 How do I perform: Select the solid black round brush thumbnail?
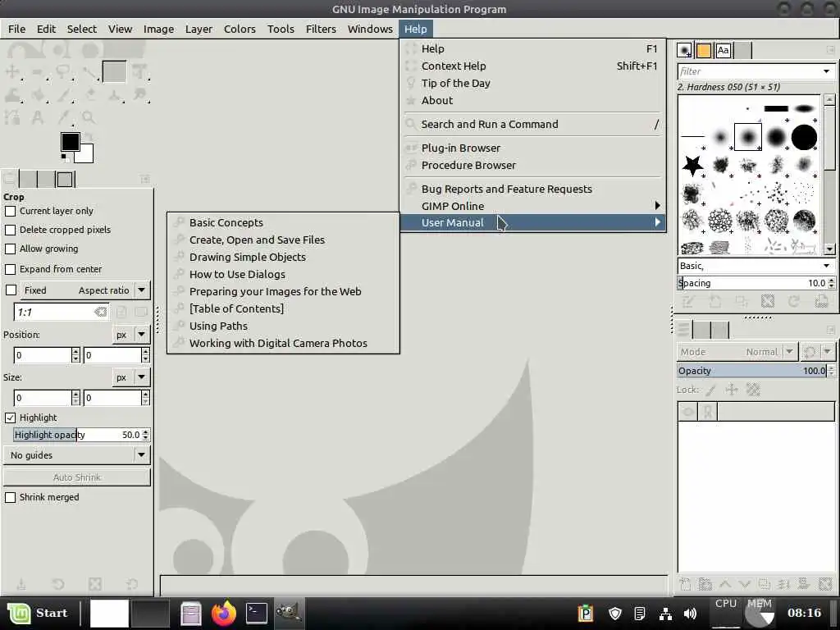coord(804,137)
